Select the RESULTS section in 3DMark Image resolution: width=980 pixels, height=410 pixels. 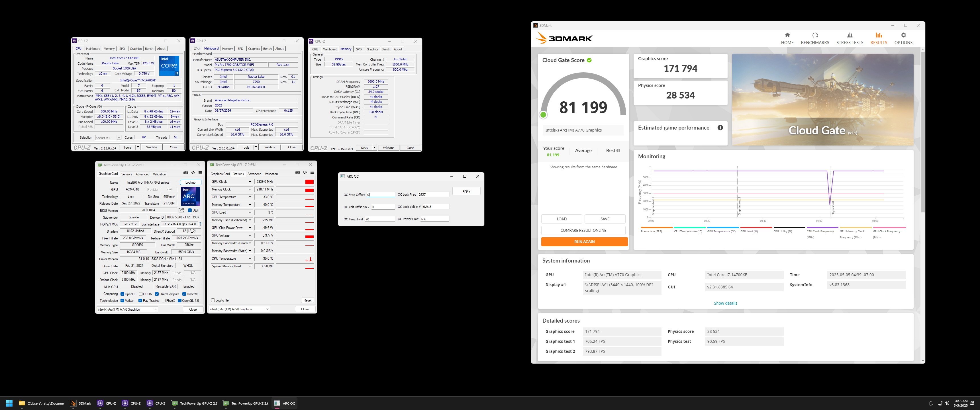(x=878, y=38)
